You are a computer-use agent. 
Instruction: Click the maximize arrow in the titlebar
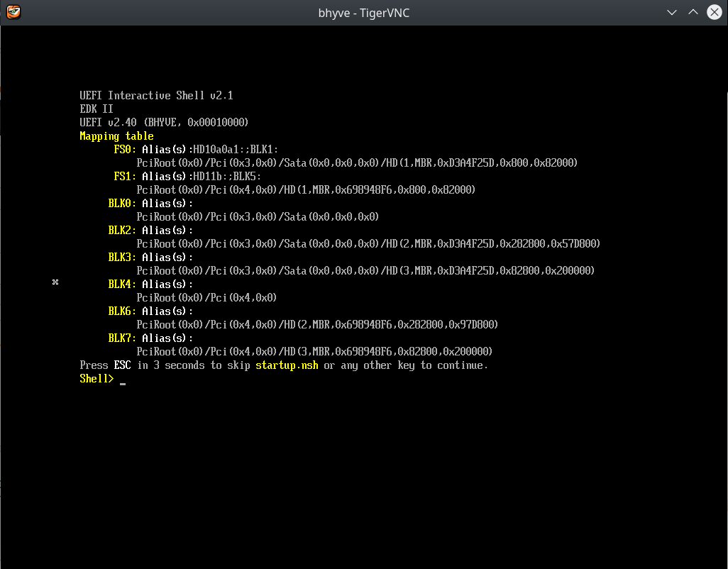click(693, 12)
